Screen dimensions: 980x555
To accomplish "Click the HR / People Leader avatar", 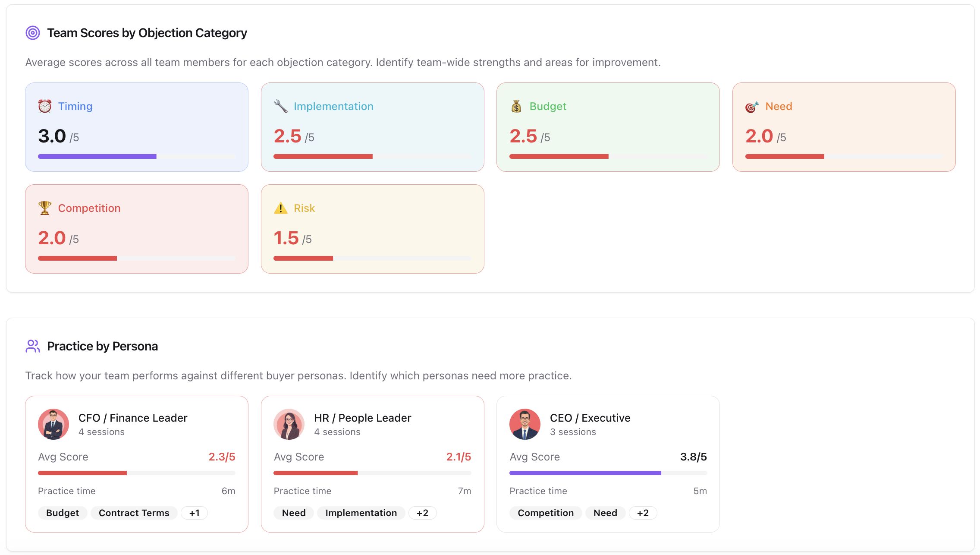I will click(289, 424).
